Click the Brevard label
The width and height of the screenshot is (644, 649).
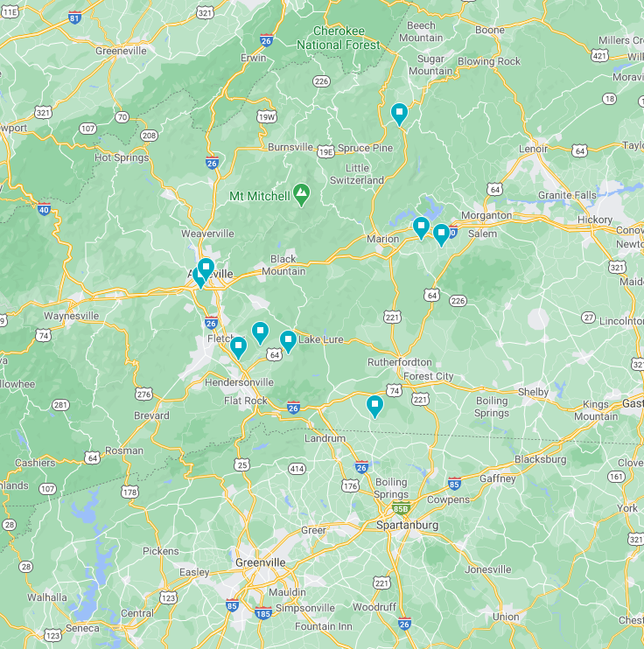coord(151,415)
